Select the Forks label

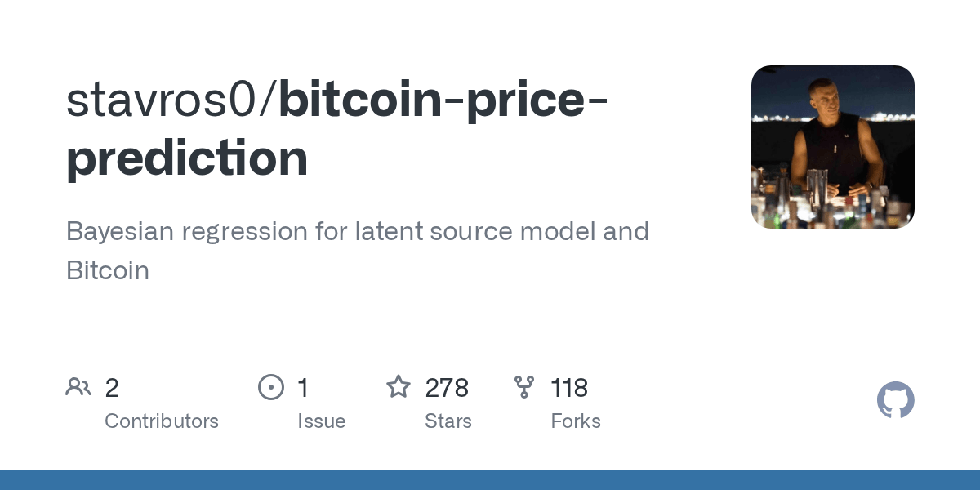coord(576,421)
